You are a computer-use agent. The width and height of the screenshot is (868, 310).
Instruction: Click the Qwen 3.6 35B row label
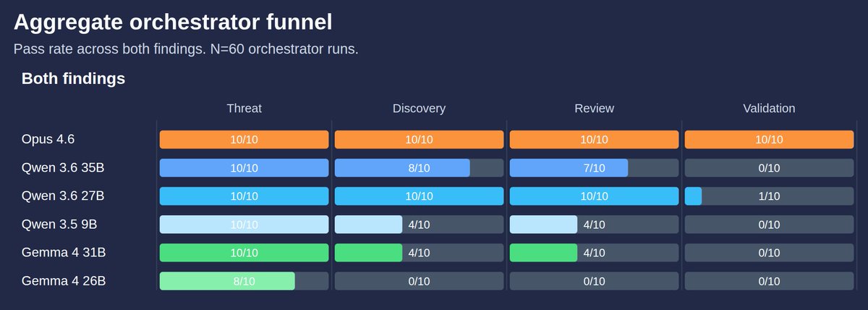(63, 168)
